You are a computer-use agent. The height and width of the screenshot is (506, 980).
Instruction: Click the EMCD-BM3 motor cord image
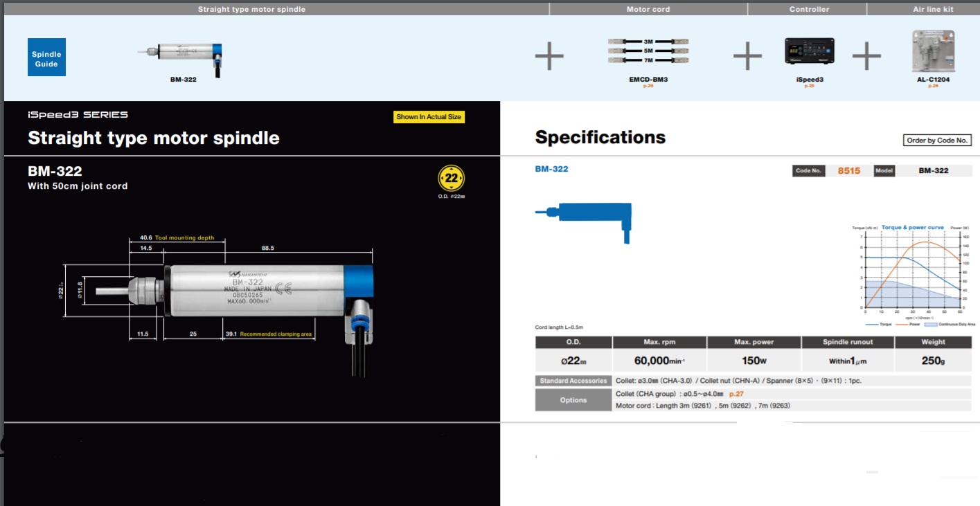click(x=648, y=51)
